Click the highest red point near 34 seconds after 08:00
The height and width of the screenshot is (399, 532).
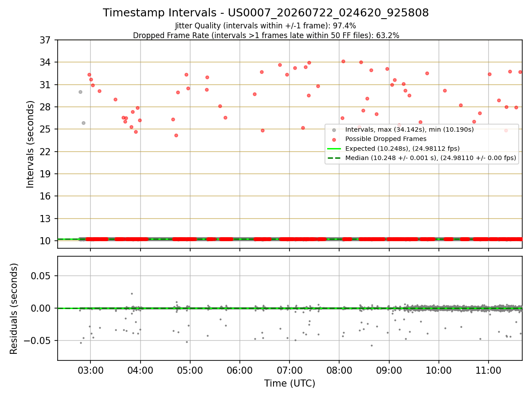(x=343, y=61)
